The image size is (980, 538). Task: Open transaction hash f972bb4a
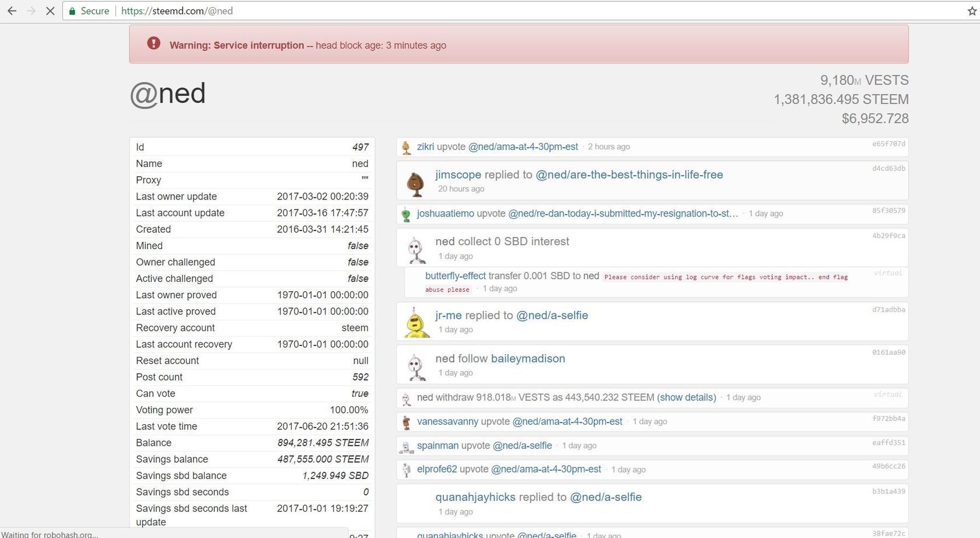coord(889,418)
